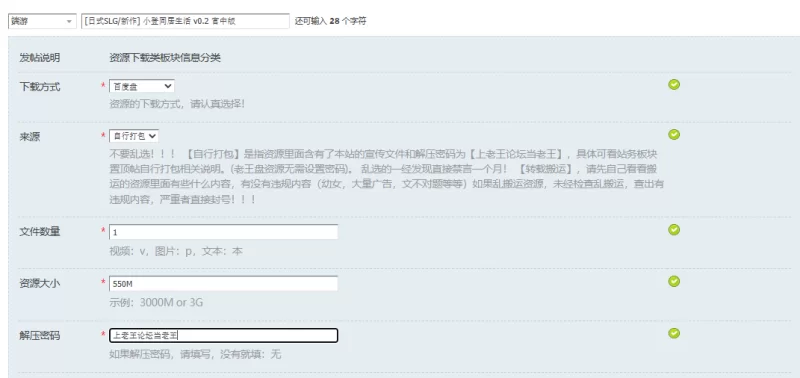Screen dimensions: 800x378
Task: Click the hint 资源的下载方式，请认真选择！
Action: (177, 104)
